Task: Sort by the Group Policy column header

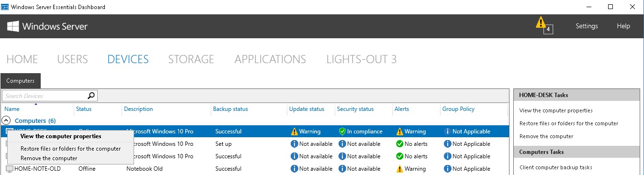Action: (458, 109)
